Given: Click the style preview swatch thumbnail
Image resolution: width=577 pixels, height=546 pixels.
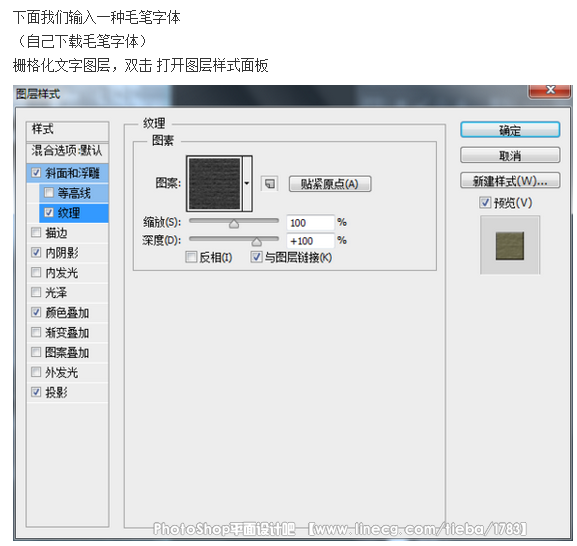Looking at the screenshot, I should pos(510,245).
